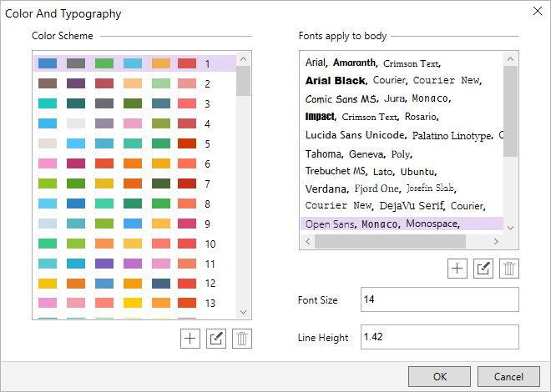Select the Arial Black, Courier font set
This screenshot has height=392, width=551.
coord(392,81)
